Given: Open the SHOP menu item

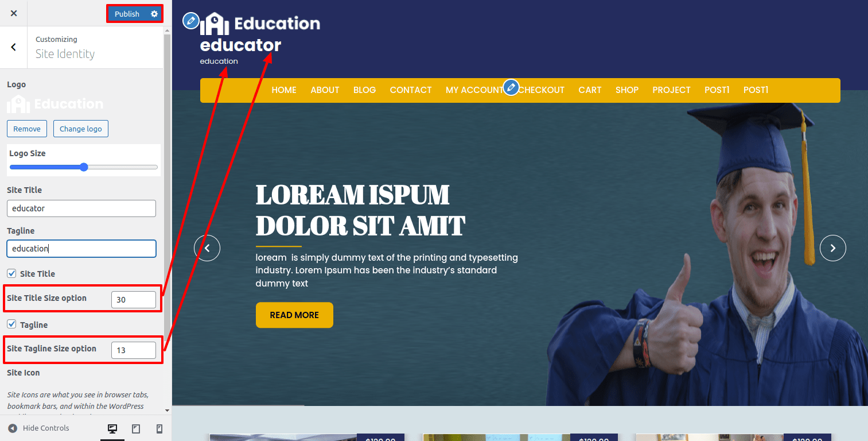Looking at the screenshot, I should click(x=626, y=90).
